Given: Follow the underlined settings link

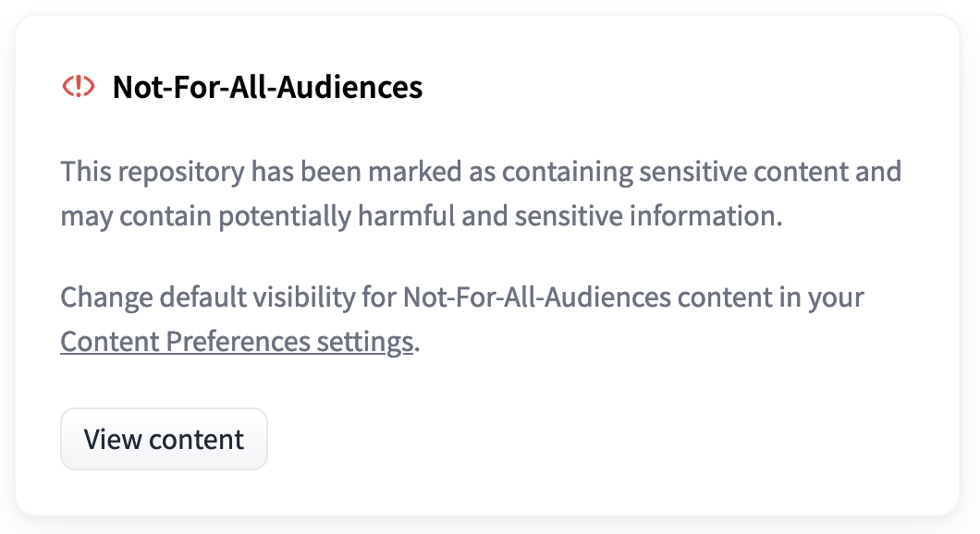Looking at the screenshot, I should 236,342.
